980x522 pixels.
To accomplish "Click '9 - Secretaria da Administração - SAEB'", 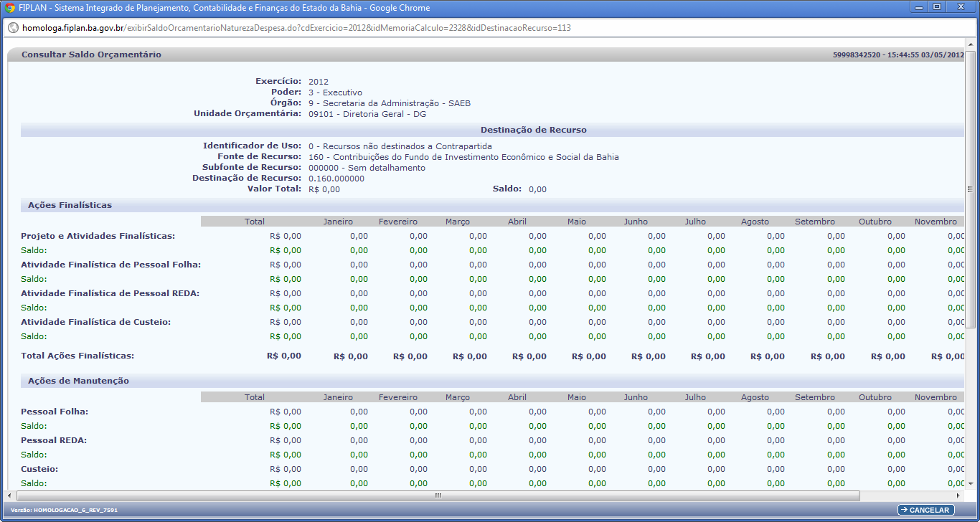I will [390, 103].
